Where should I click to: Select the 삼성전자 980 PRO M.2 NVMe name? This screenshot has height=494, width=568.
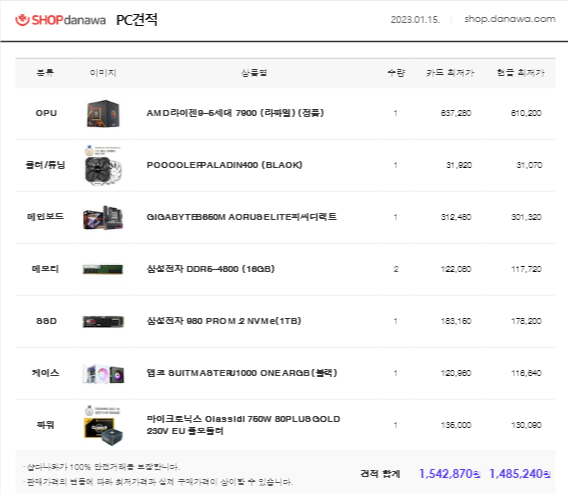point(224,321)
